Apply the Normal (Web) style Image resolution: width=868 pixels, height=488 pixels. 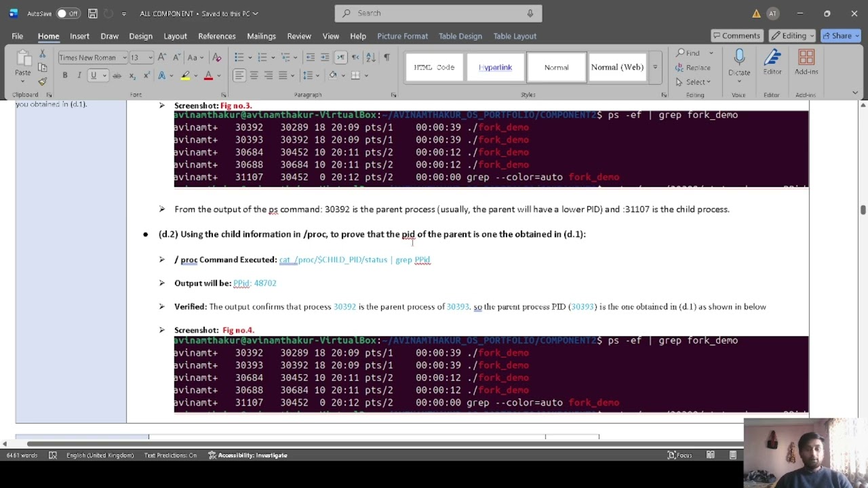point(617,67)
